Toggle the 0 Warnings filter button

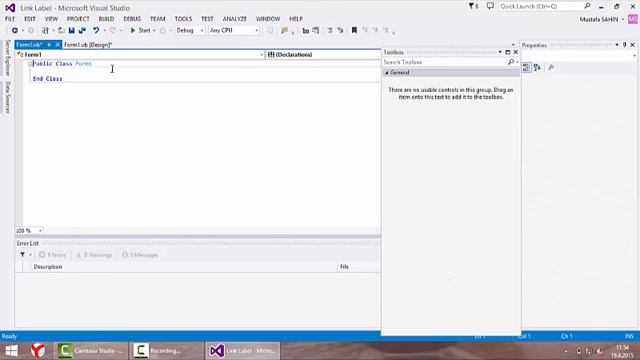tap(94, 255)
